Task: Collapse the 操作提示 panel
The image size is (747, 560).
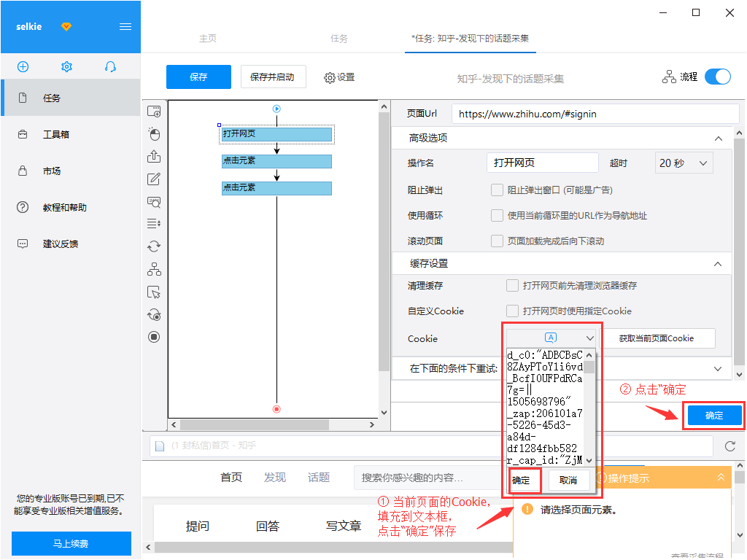Action: pos(721,477)
